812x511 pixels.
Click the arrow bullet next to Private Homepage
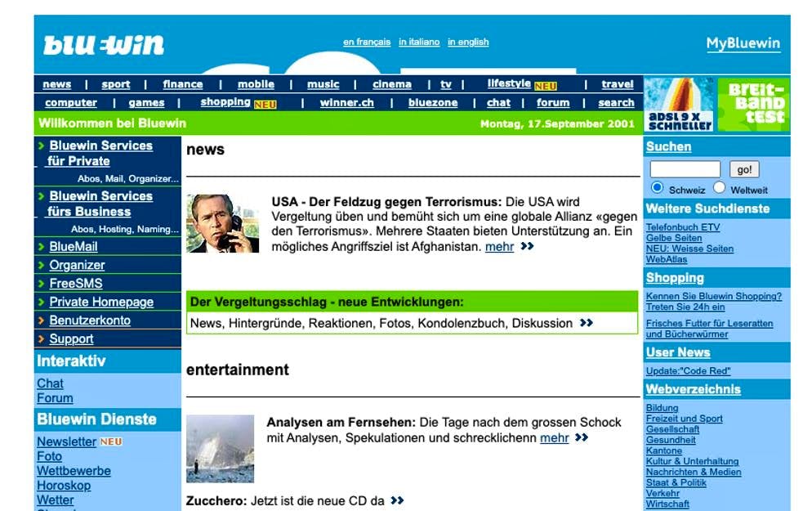pos(42,303)
